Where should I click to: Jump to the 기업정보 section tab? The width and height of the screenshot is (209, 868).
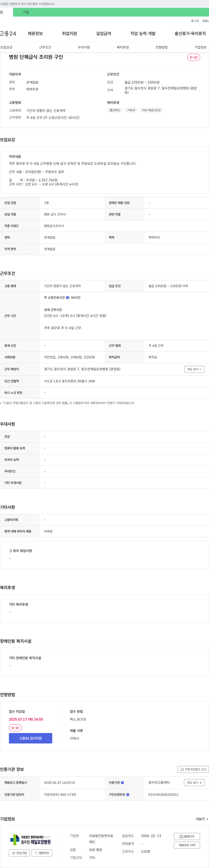(x=200, y=47)
